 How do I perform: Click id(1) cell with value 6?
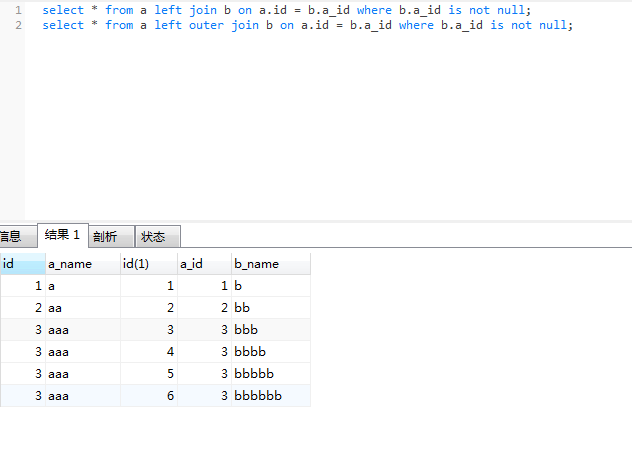click(149, 396)
